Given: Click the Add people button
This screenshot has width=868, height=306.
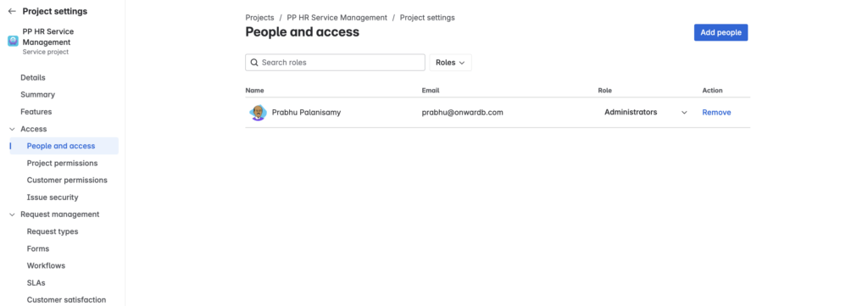Looking at the screenshot, I should (721, 33).
